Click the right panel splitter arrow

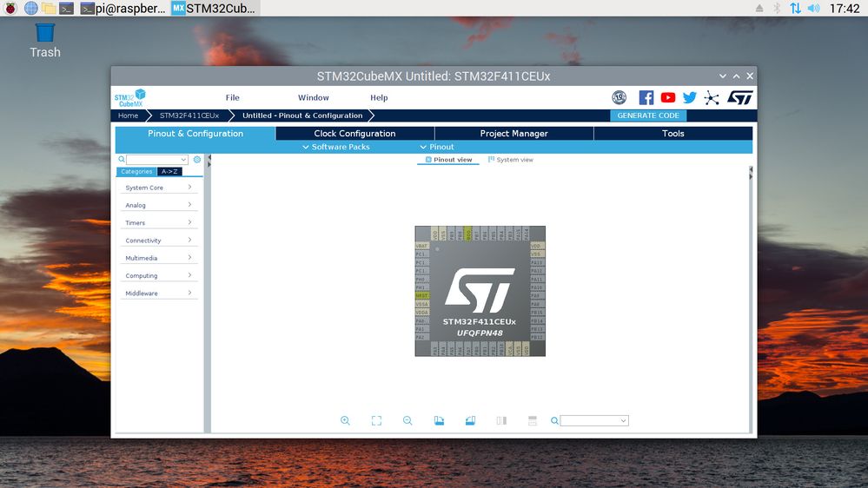point(751,173)
